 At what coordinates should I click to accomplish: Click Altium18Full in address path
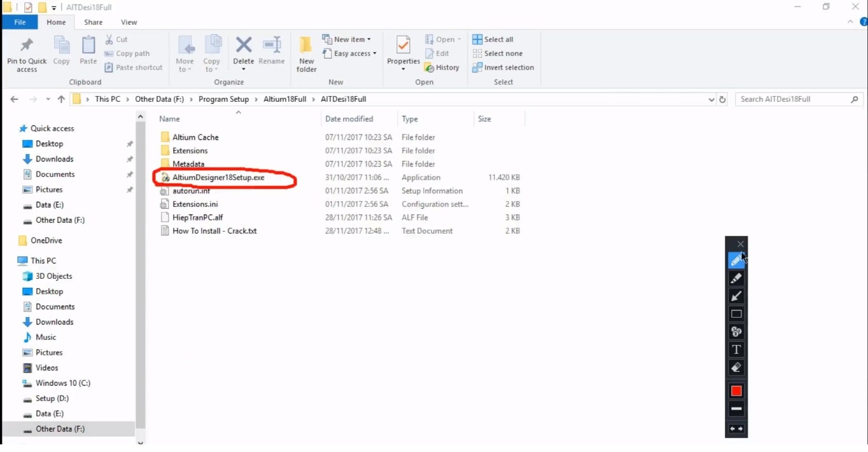(286, 99)
